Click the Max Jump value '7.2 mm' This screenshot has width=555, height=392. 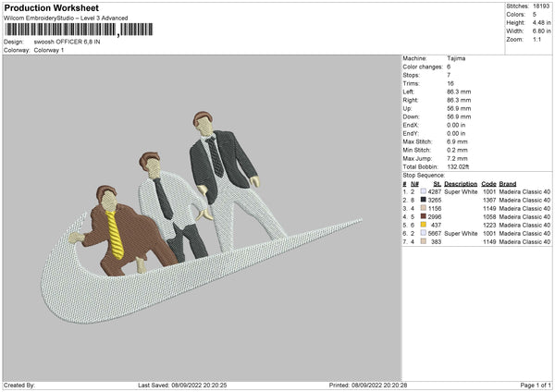457,158
